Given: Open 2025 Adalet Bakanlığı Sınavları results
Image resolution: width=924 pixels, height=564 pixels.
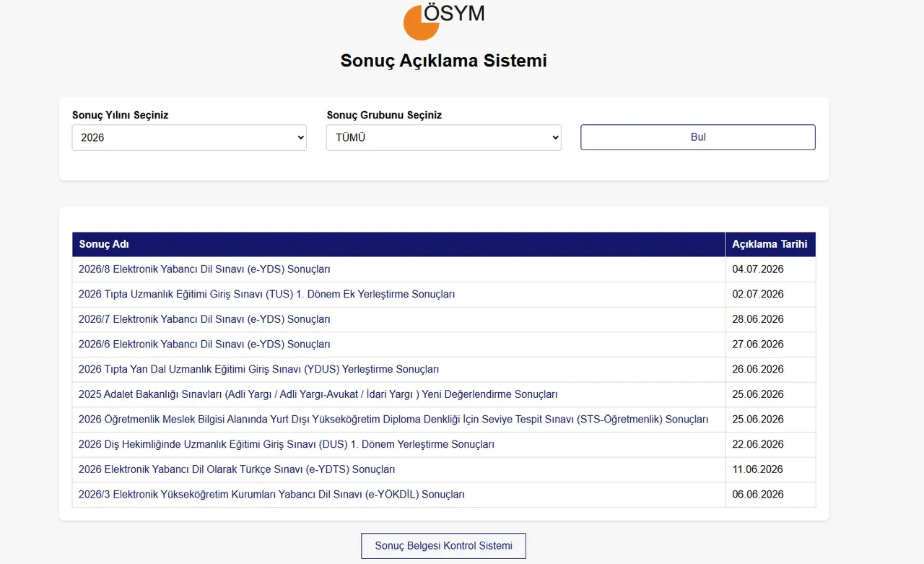Looking at the screenshot, I should coord(318,394).
